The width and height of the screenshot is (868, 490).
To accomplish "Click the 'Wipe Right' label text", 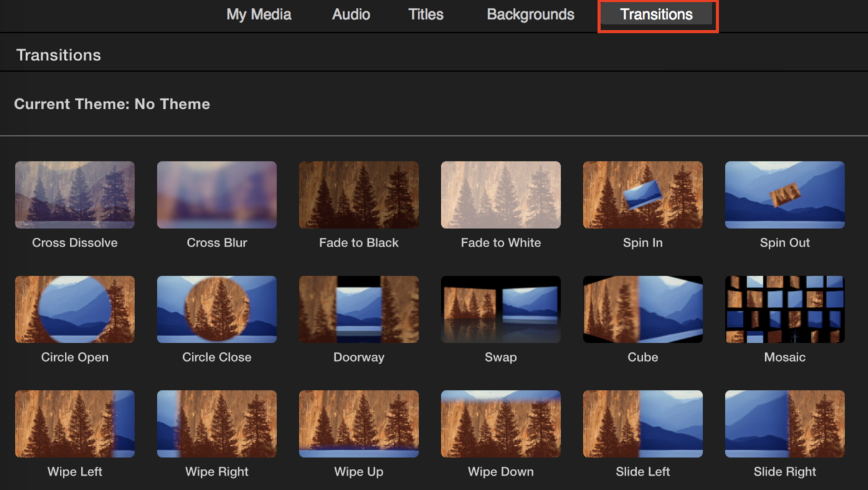I will pyautogui.click(x=217, y=472).
